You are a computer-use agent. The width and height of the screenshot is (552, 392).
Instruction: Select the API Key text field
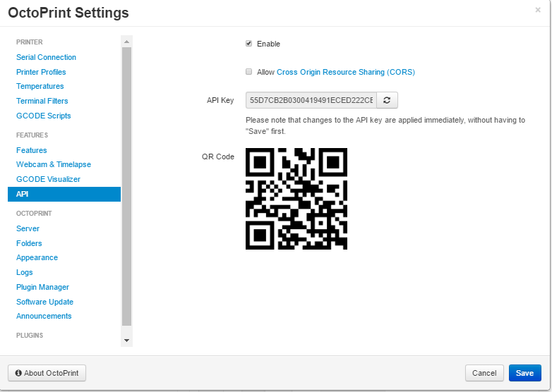click(x=311, y=100)
